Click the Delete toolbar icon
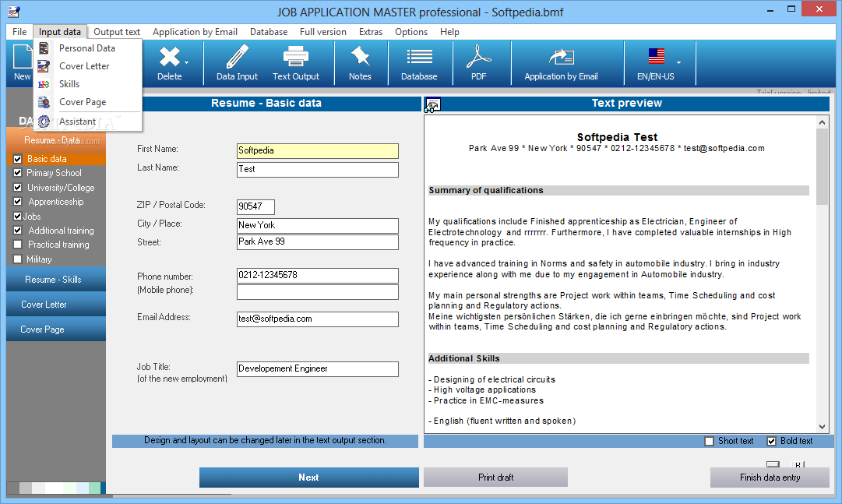The width and height of the screenshot is (842, 504). pyautogui.click(x=169, y=57)
